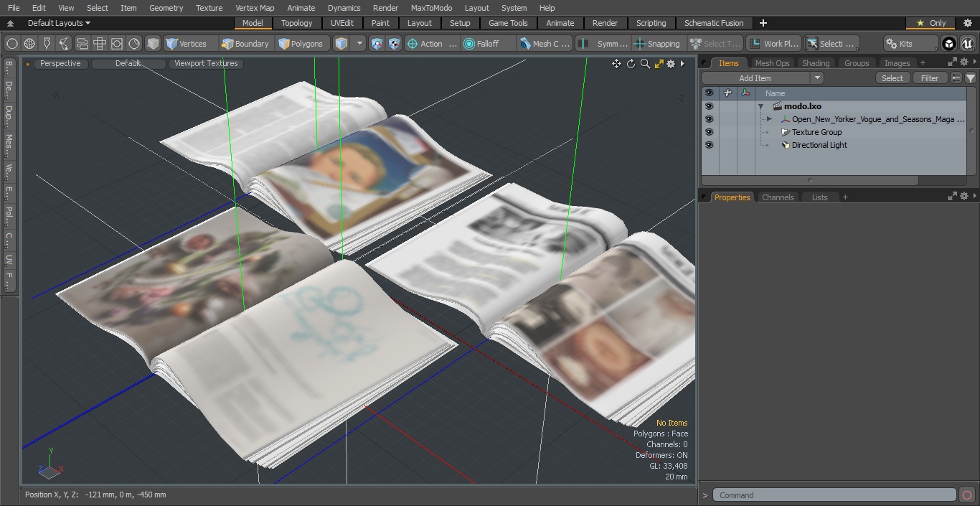This screenshot has height=506, width=980.
Task: Open viewport settings gear icon
Action: pyautogui.click(x=671, y=64)
